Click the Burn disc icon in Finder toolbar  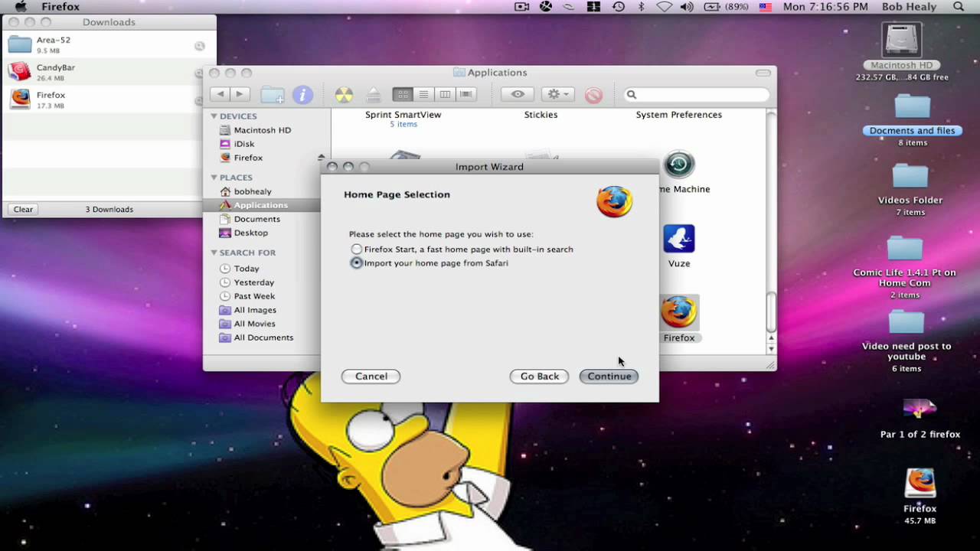click(x=345, y=95)
